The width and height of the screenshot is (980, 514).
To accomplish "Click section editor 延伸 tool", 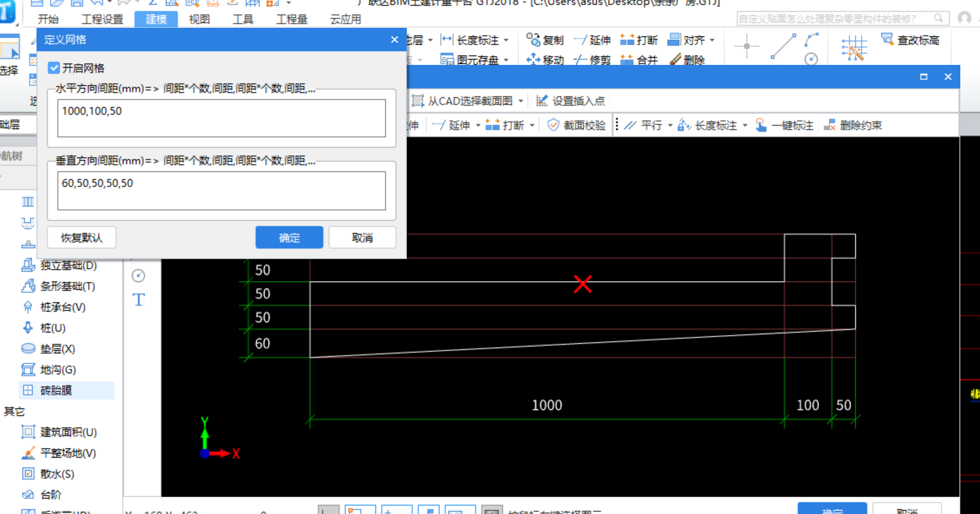I will tap(452, 125).
